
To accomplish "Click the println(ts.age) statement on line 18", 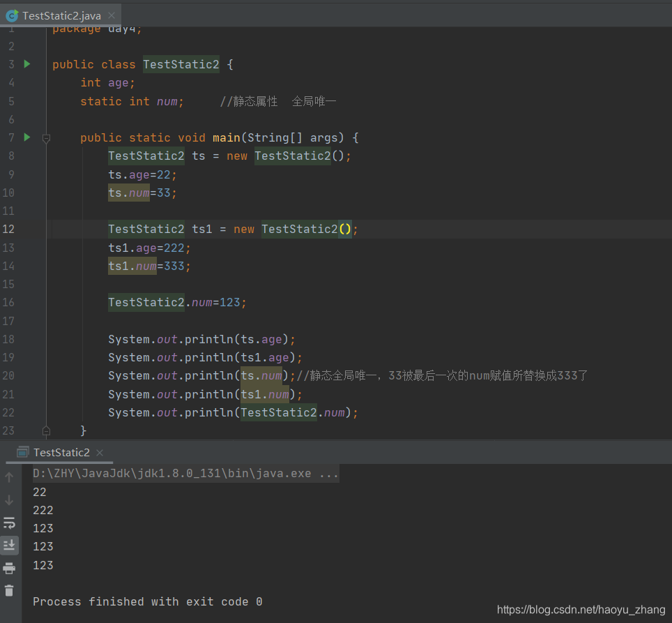I will click(202, 340).
